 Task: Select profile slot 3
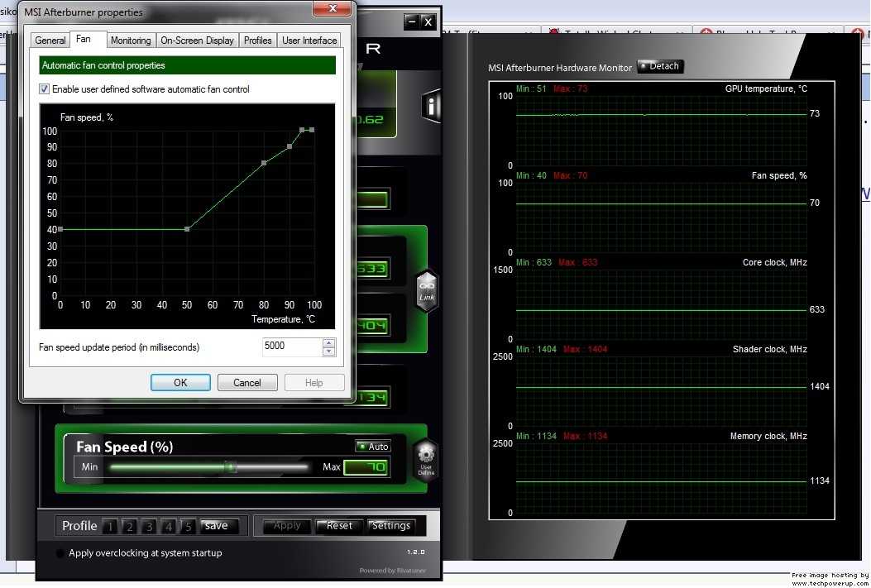[149, 526]
